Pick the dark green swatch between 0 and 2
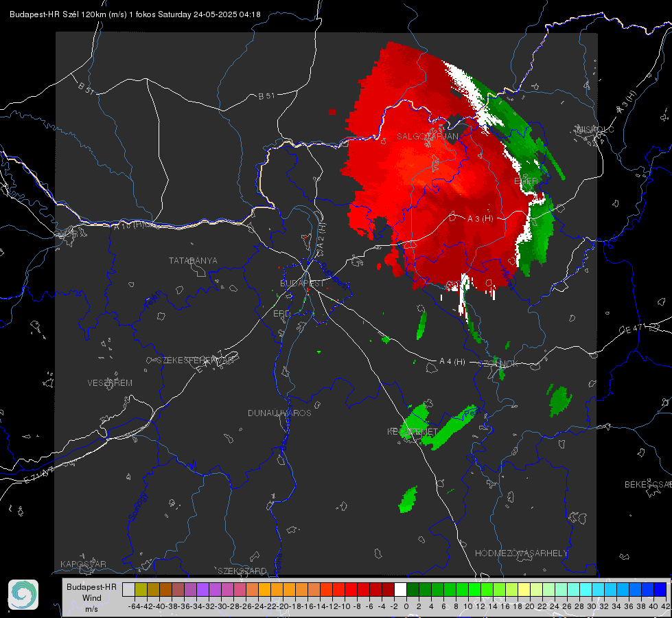The height and width of the screenshot is (618, 672). [413, 590]
